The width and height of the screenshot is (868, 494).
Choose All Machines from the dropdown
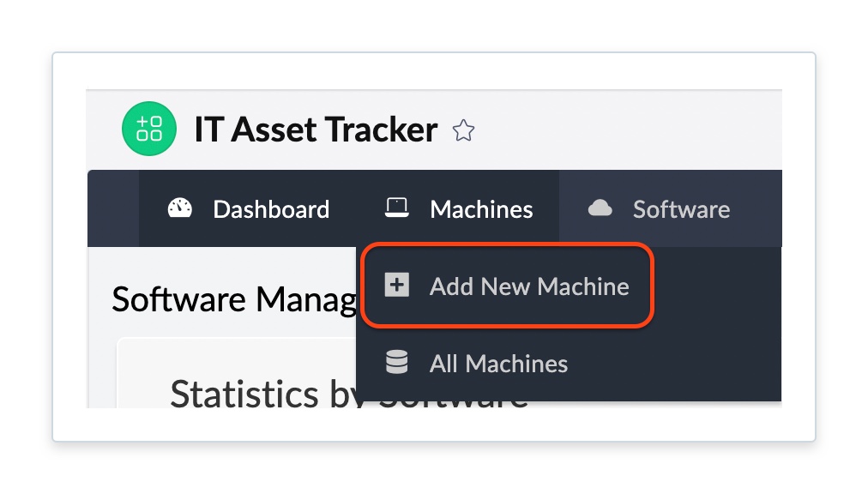tap(498, 364)
